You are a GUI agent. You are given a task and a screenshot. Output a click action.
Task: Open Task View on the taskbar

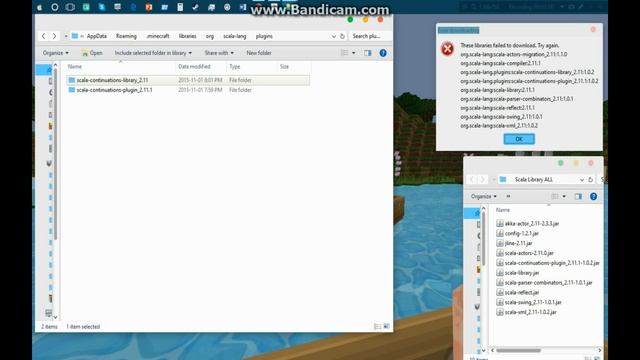pos(70,7)
